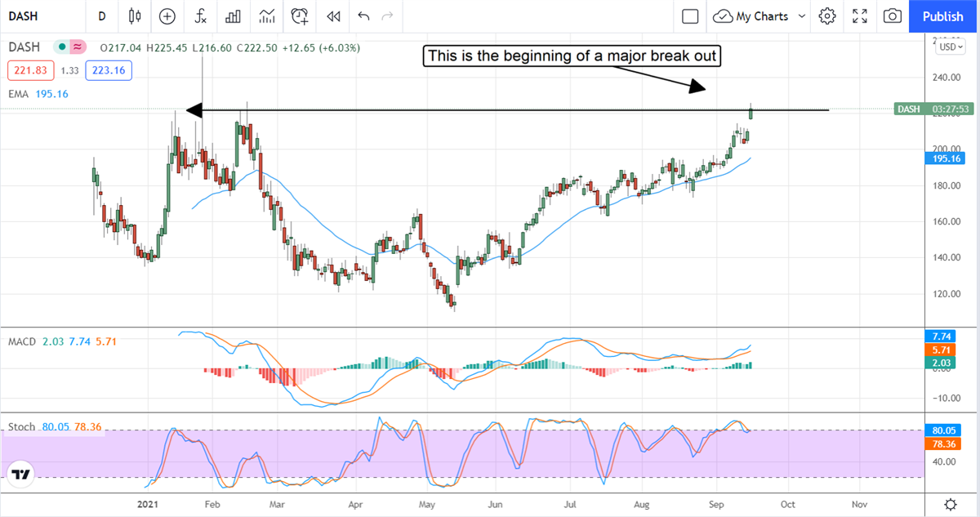The width and height of the screenshot is (980, 517).
Task: Click the blue Publish button
Action: tap(942, 16)
